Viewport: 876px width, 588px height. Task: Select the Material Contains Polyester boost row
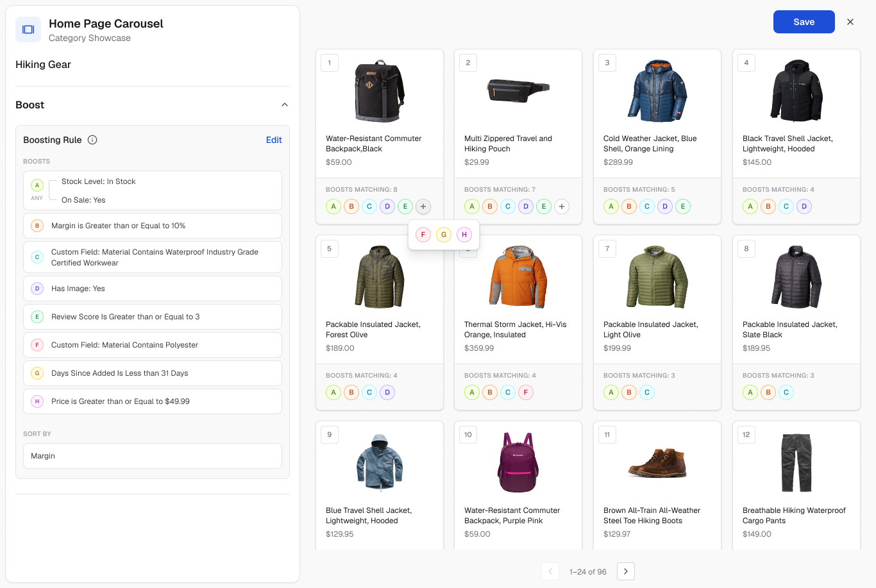153,345
